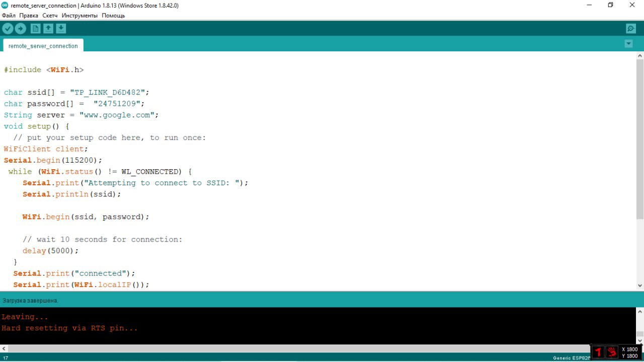The image size is (644, 362).
Task: Click the red hand overlay icon
Action: (x=612, y=352)
